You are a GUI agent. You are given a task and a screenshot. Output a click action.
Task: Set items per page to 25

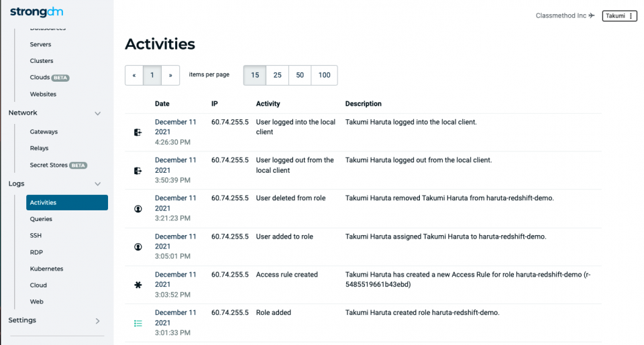click(x=277, y=75)
